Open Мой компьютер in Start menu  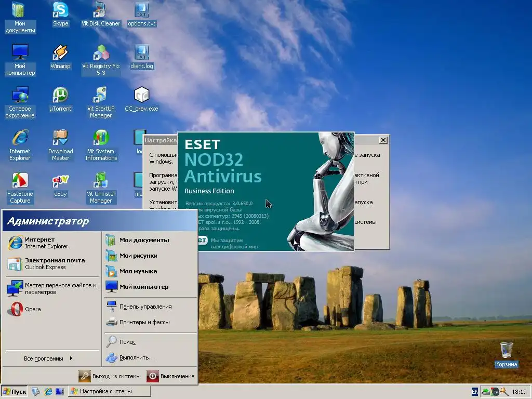coord(150,287)
